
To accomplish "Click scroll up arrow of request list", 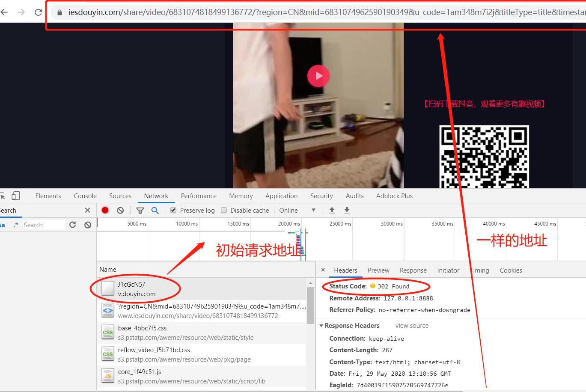I will pyautogui.click(x=310, y=283).
